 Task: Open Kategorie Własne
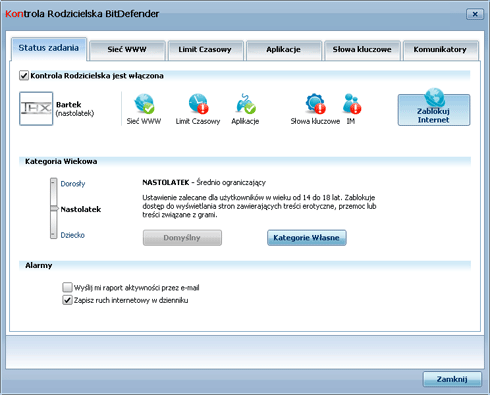(306, 238)
